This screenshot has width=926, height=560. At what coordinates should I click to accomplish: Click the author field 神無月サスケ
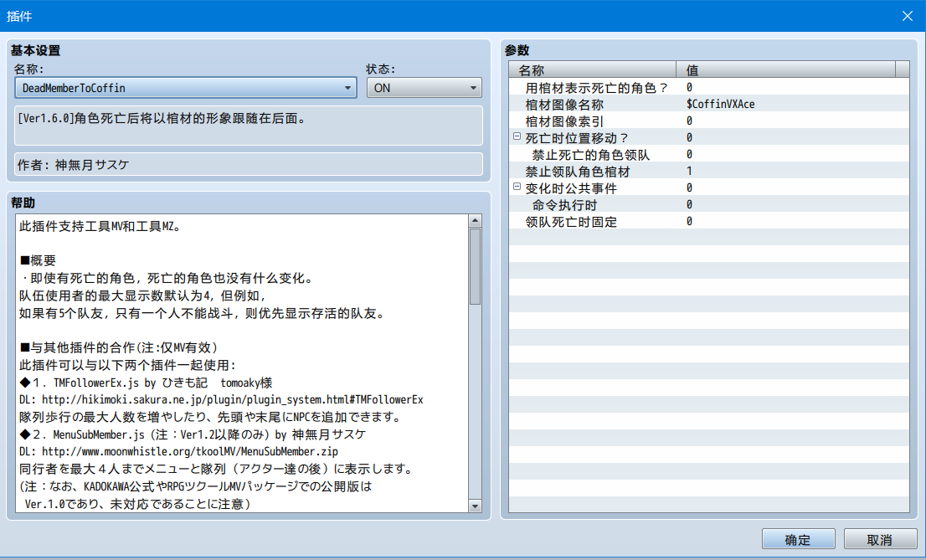click(x=249, y=164)
